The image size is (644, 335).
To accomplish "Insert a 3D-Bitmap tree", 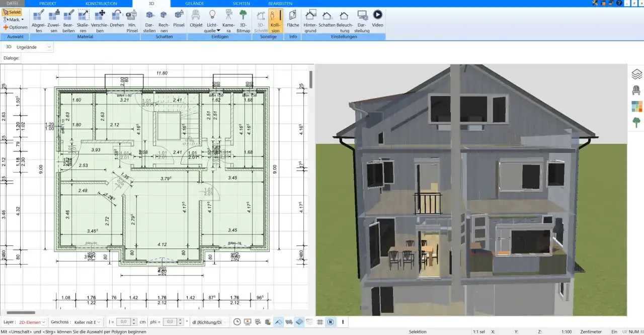I will point(244,21).
